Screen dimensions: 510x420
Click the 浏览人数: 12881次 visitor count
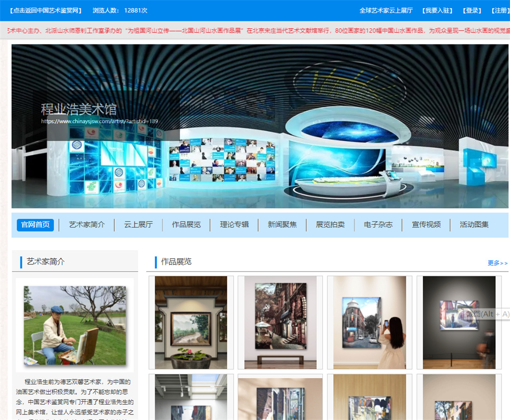120,10
